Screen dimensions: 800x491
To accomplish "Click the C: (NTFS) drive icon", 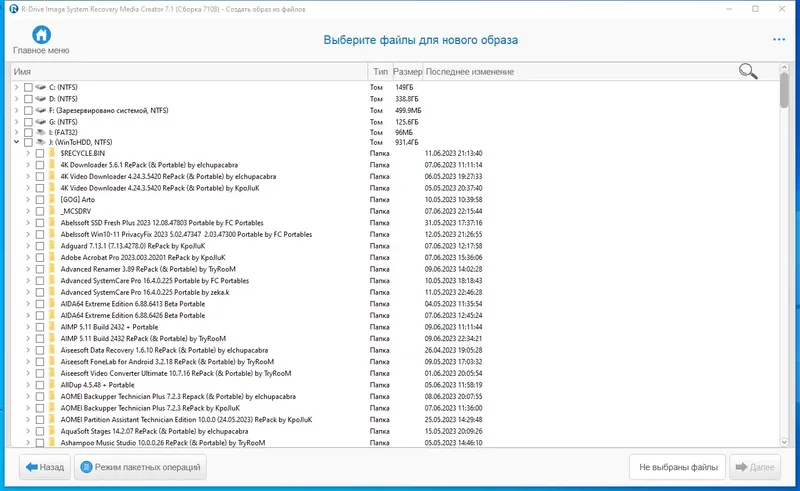I will pyautogui.click(x=41, y=87).
